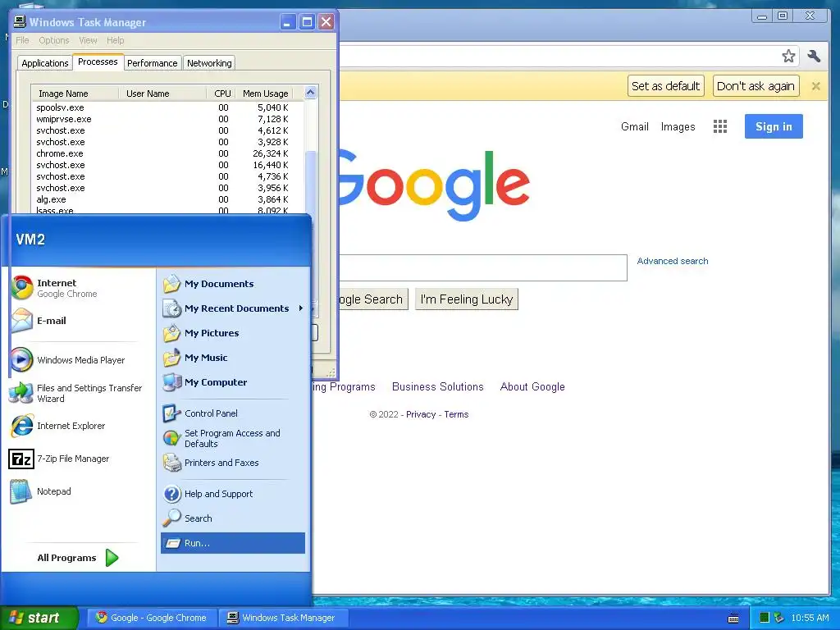This screenshot has height=630, width=840.
Task: Switch to Applications tab in Task Manager
Action: 45,63
